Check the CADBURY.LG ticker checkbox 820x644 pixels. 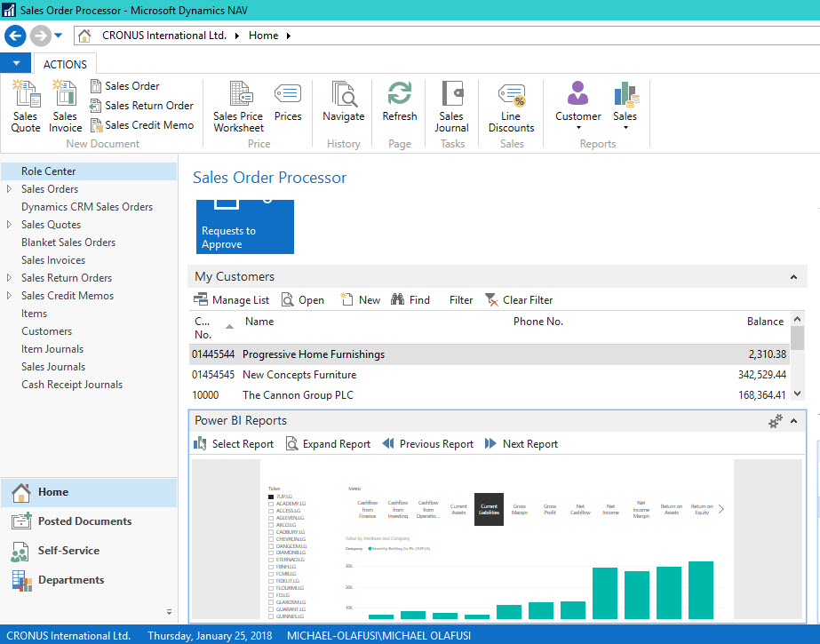[271, 532]
